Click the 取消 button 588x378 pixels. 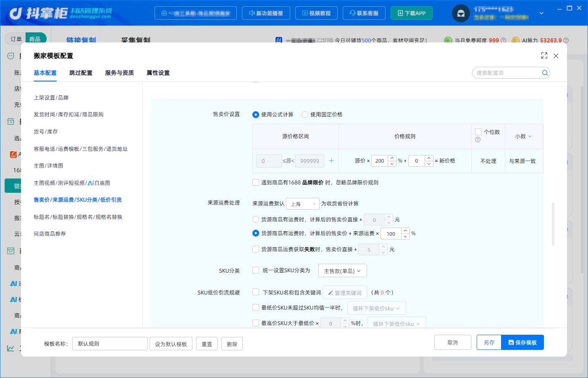(452, 342)
